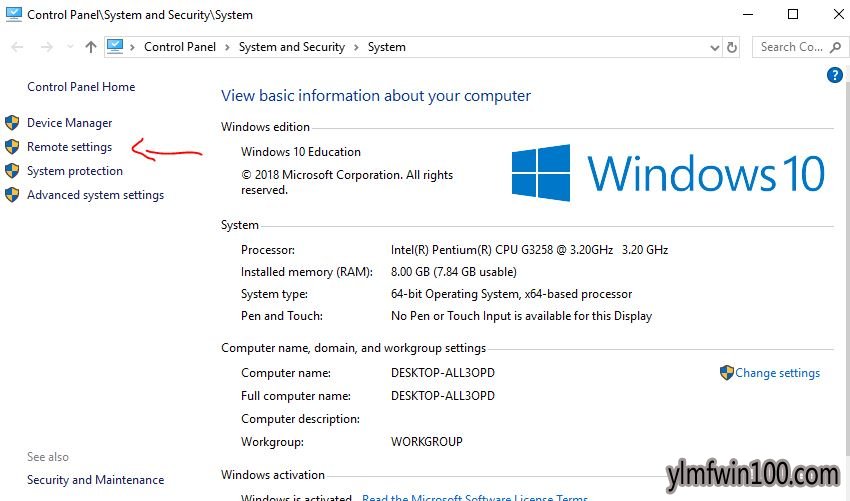The width and height of the screenshot is (850, 501).
Task: Open the Device Manager link
Action: 69,123
